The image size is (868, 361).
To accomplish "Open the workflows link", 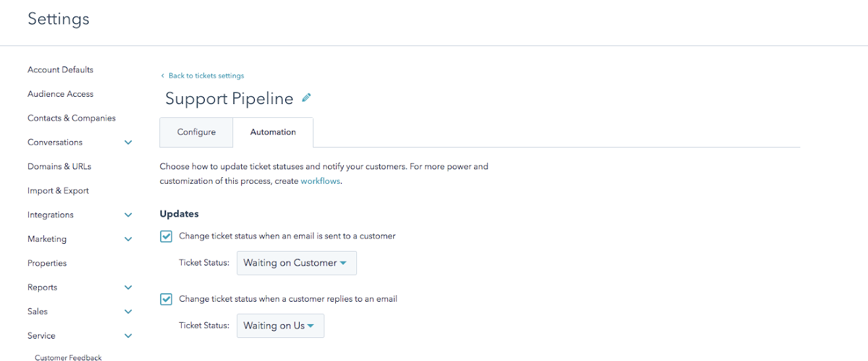I will click(x=320, y=181).
